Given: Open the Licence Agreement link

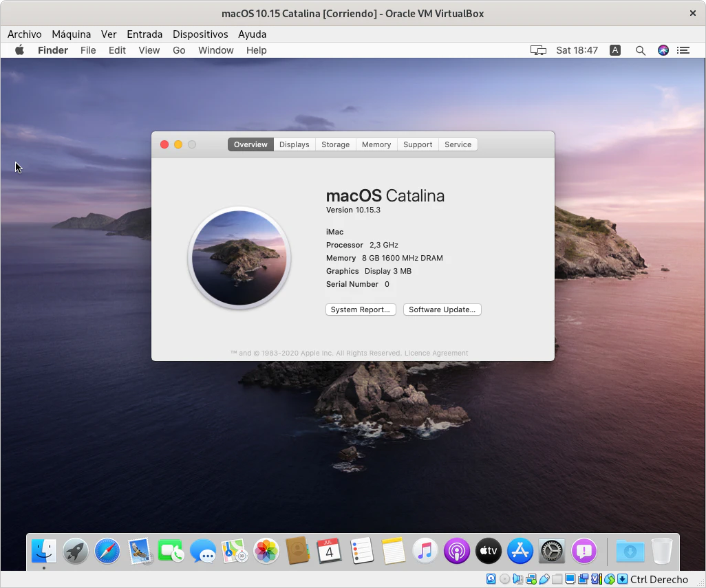Looking at the screenshot, I should [x=436, y=353].
